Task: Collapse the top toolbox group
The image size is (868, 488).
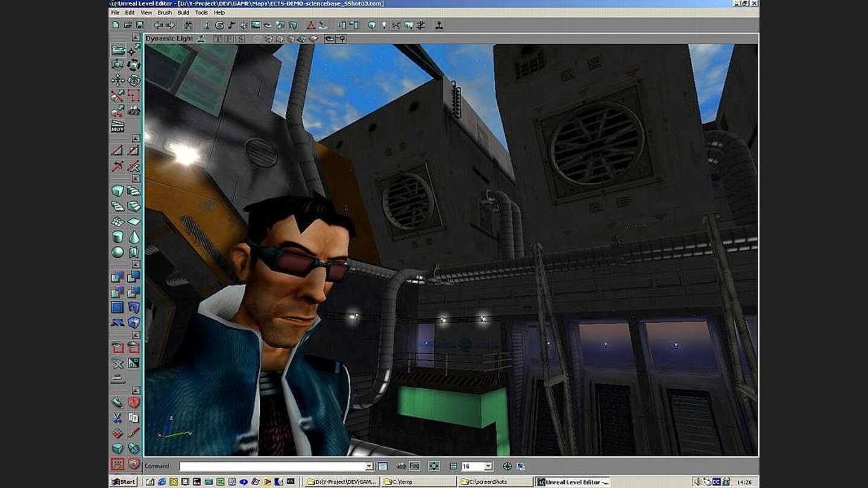Action: tap(136, 38)
